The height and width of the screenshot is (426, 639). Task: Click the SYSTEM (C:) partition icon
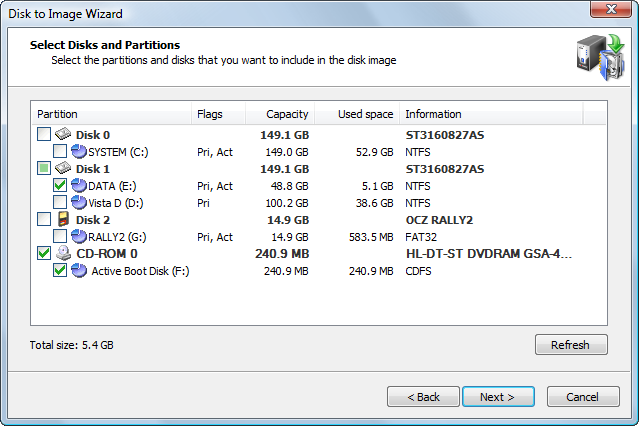[79, 152]
